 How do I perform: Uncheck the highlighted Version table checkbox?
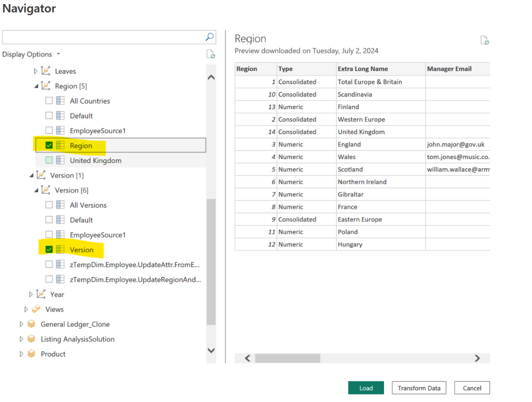[x=49, y=249]
